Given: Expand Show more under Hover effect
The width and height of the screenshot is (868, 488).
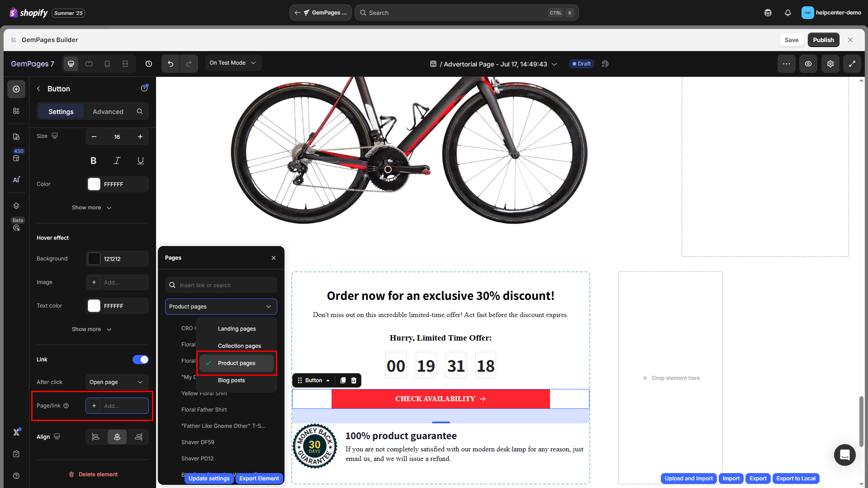Looking at the screenshot, I should [92, 329].
